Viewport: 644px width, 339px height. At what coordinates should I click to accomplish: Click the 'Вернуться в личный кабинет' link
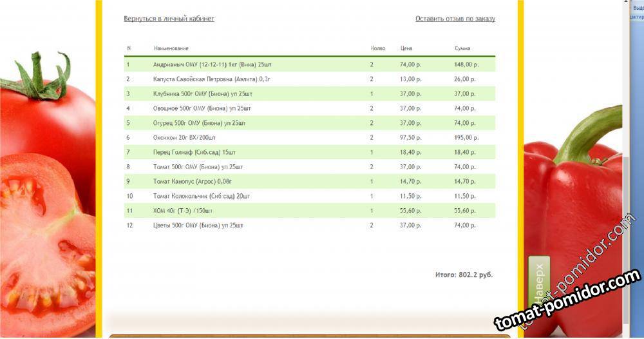[169, 19]
